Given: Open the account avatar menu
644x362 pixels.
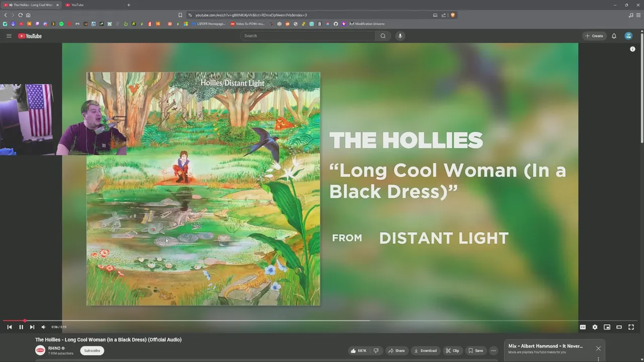Looking at the screenshot, I should tap(628, 36).
